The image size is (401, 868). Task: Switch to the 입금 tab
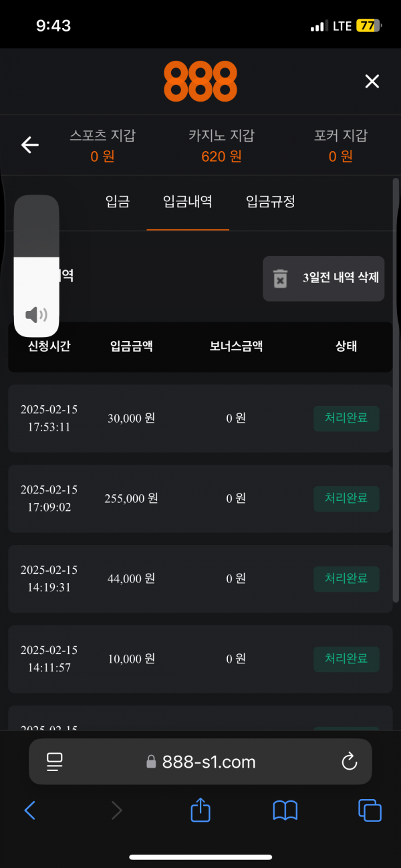118,201
